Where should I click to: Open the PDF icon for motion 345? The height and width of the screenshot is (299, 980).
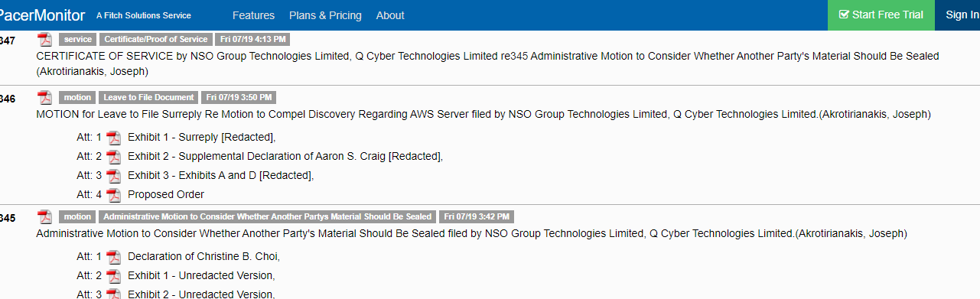pyautogui.click(x=45, y=216)
